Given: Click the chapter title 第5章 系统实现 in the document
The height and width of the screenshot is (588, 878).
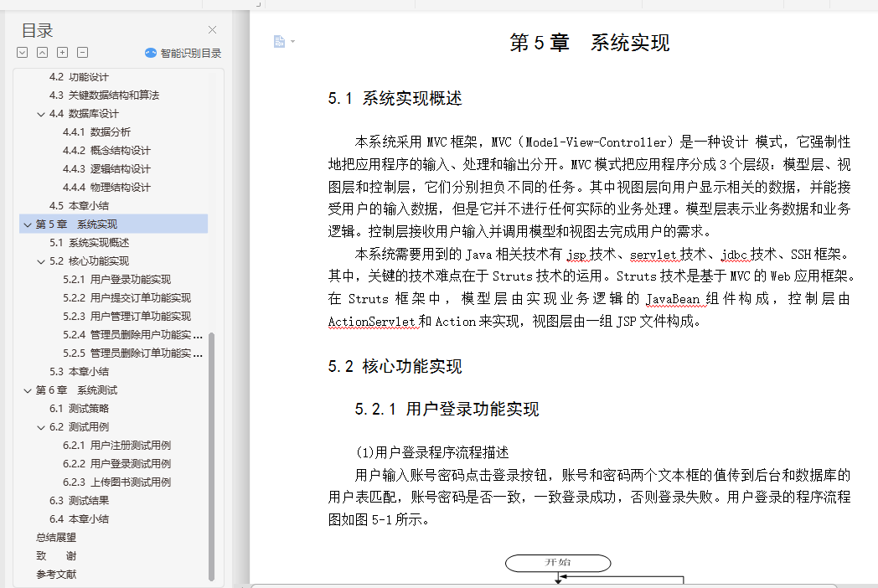Looking at the screenshot, I should click(589, 43).
